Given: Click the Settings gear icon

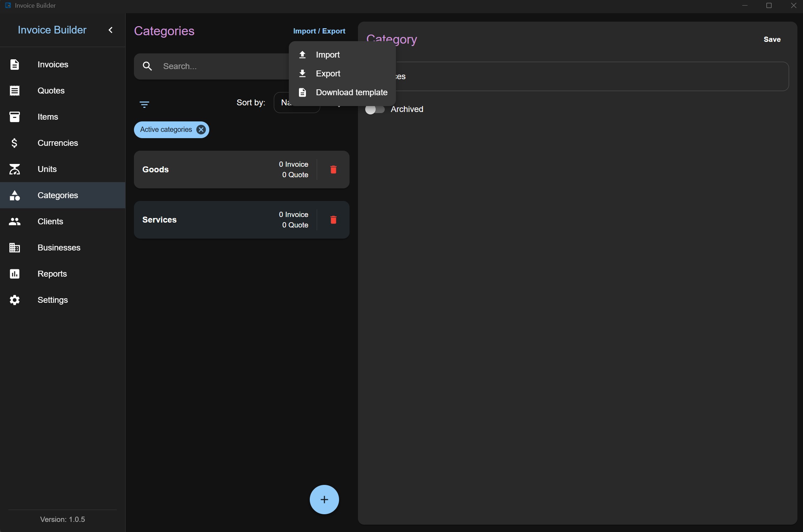Looking at the screenshot, I should 14,300.
